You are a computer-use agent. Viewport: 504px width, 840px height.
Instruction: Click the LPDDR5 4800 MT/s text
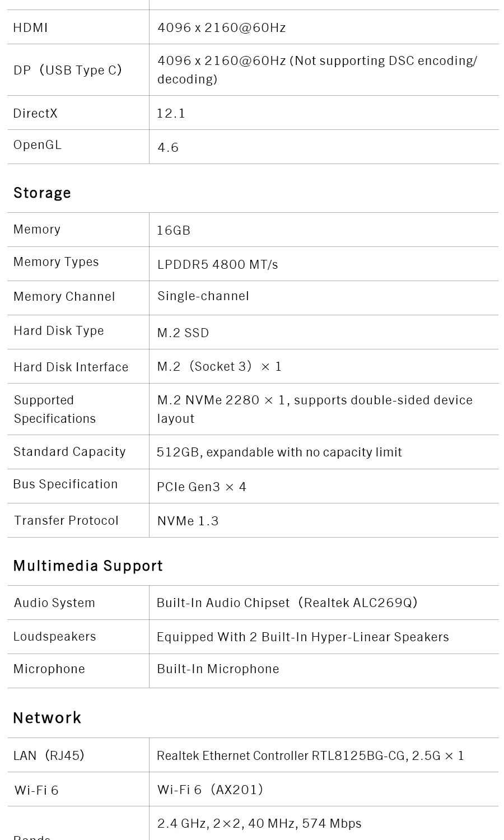click(217, 264)
